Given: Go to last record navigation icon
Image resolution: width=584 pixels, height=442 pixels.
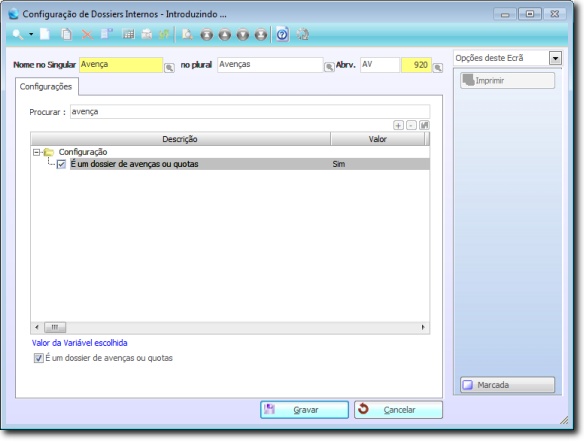Looking at the screenshot, I should (x=261, y=35).
